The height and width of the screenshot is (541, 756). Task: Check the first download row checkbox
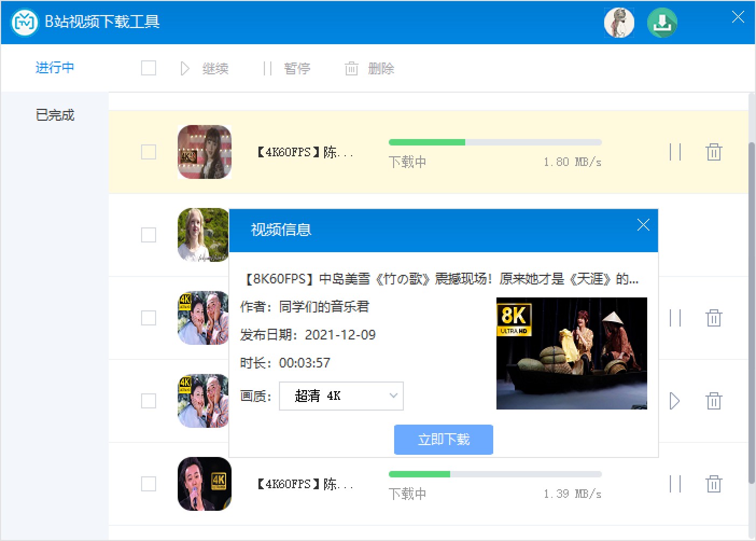[149, 152]
